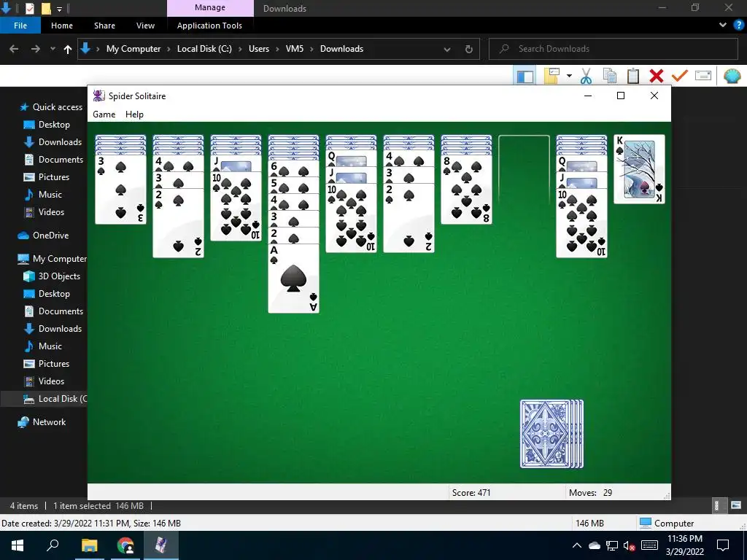Refresh the Downloads folder view
The image size is (747, 560).
point(469,49)
